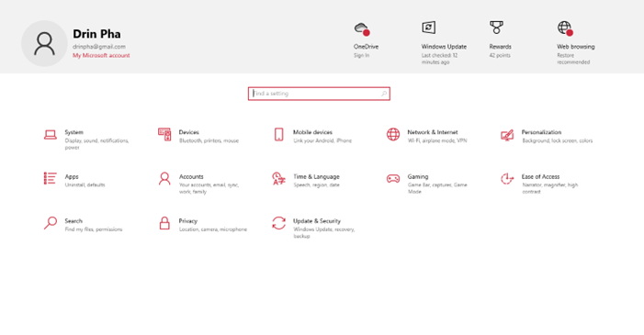Click 'Uninstall, defaults' description
This screenshot has height=335, width=644.
point(85,185)
